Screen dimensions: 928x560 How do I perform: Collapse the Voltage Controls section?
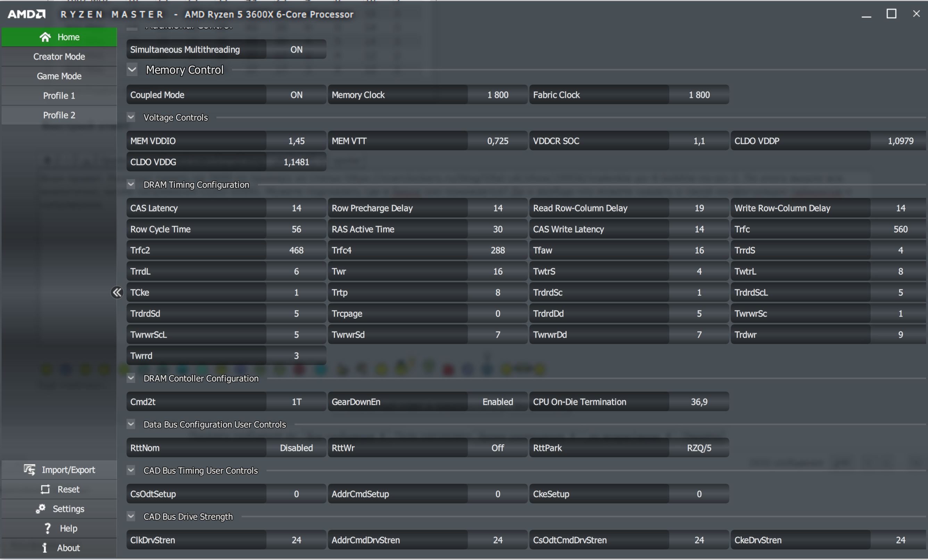pyautogui.click(x=131, y=117)
